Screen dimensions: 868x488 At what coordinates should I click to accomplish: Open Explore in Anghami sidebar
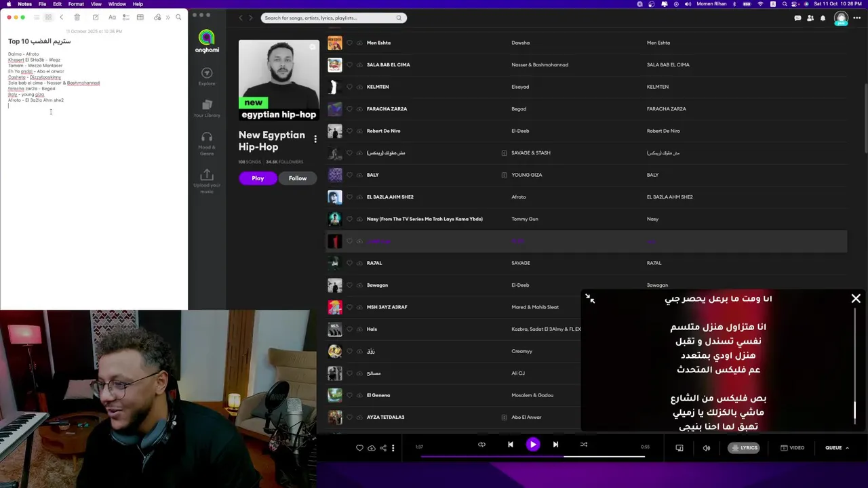tap(207, 76)
